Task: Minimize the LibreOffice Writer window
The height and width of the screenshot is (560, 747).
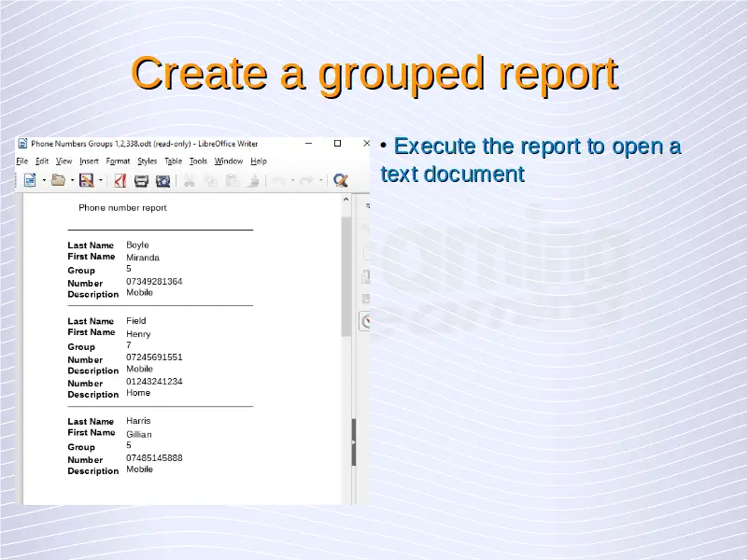Action: 309,144
